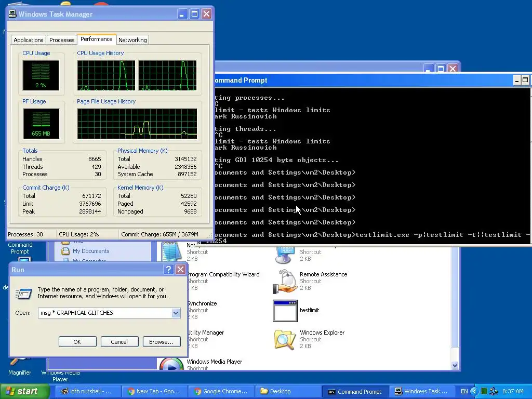
Task: Click the Start button
Action: click(x=24, y=392)
